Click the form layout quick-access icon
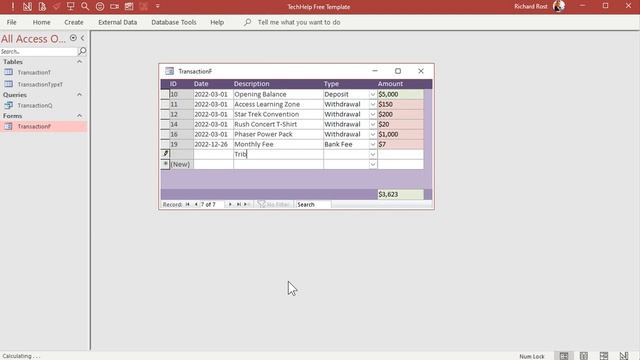Viewport: 640px width, 360px height. click(x=129, y=6)
